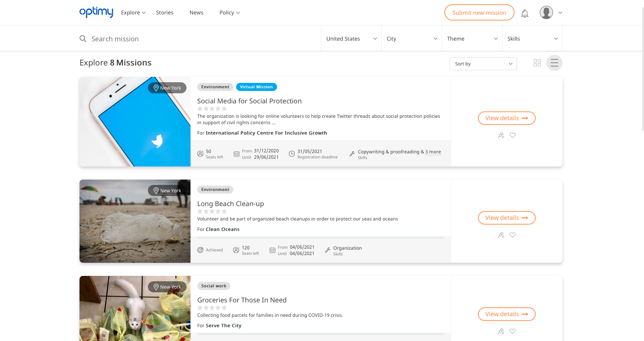The height and width of the screenshot is (341, 644).
Task: Click the star rating of Long Beach Clean-up
Action: 212,211
